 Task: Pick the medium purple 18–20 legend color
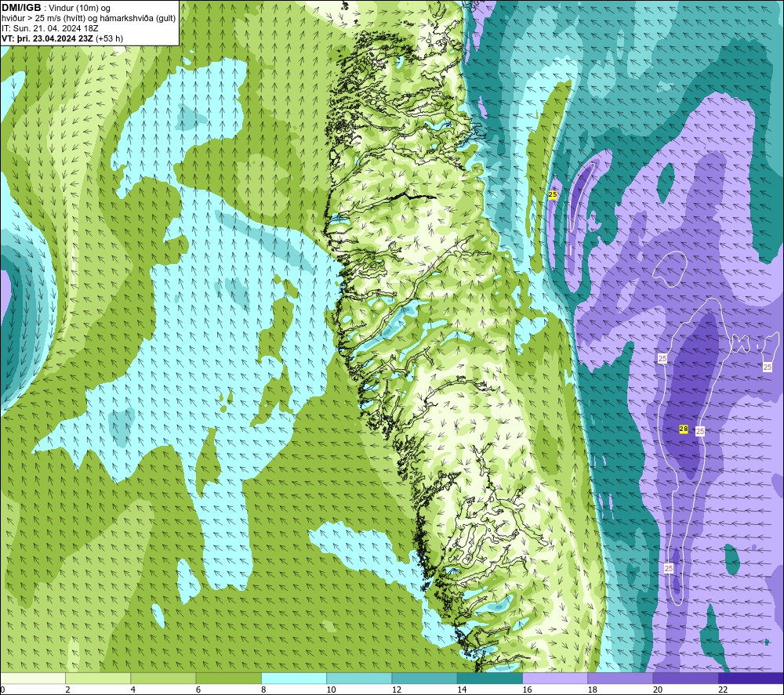pos(620,678)
